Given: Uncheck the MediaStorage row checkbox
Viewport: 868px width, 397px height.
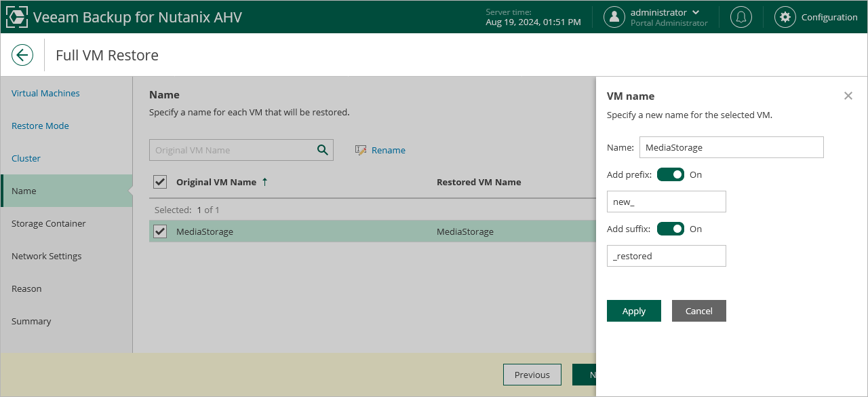Looking at the screenshot, I should pos(160,231).
